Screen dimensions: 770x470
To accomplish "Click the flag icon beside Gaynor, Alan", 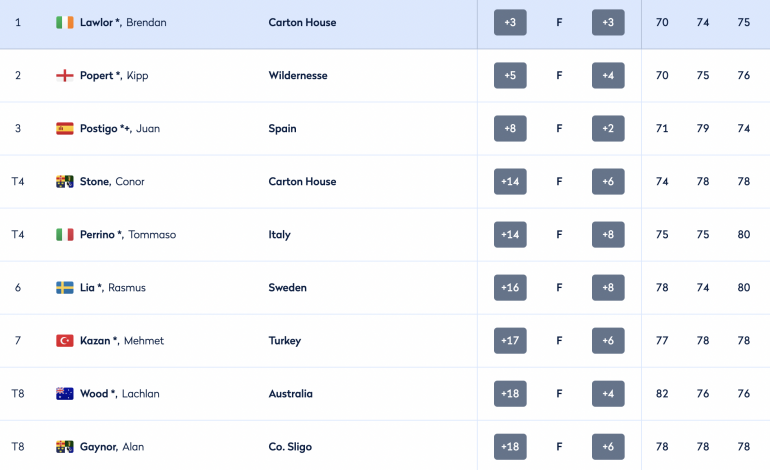I will tap(64, 447).
